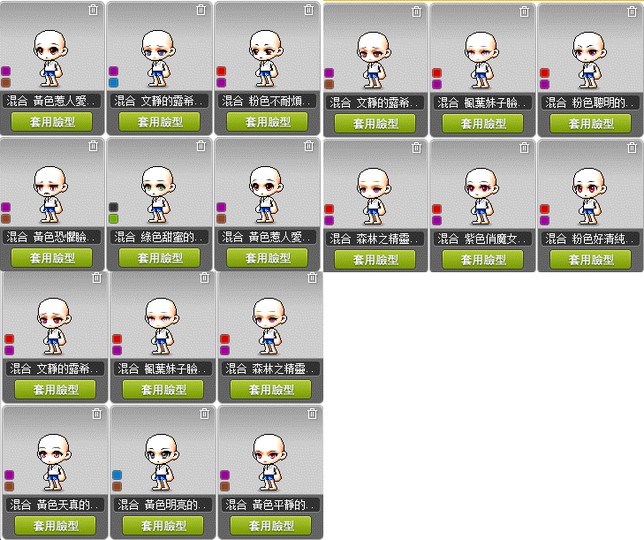The image size is (644, 540).
Task: Select the green swatch on 綠色甜蜜的 card
Action: point(114,219)
